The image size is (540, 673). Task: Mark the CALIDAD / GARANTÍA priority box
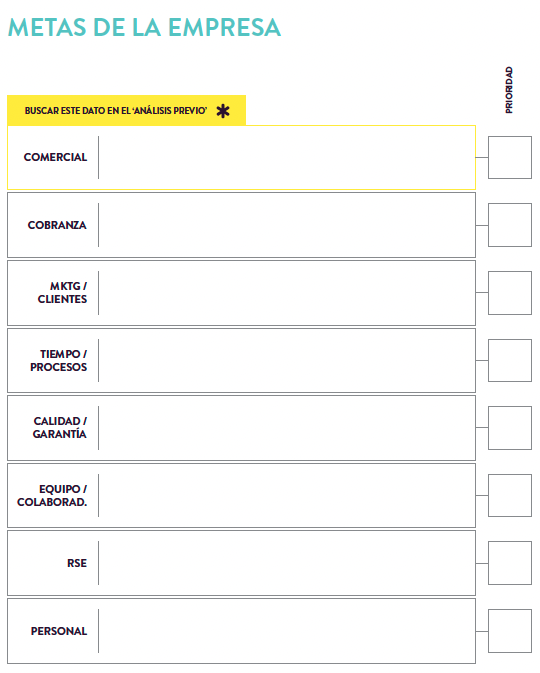[x=510, y=428]
